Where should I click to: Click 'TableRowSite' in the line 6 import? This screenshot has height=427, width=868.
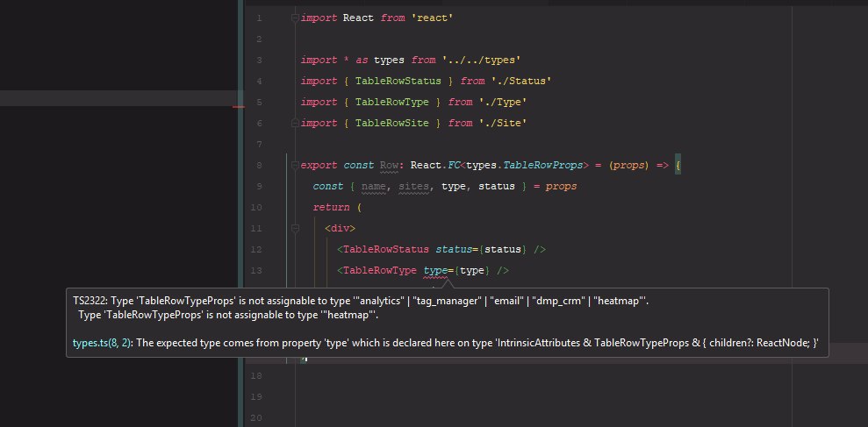(392, 124)
